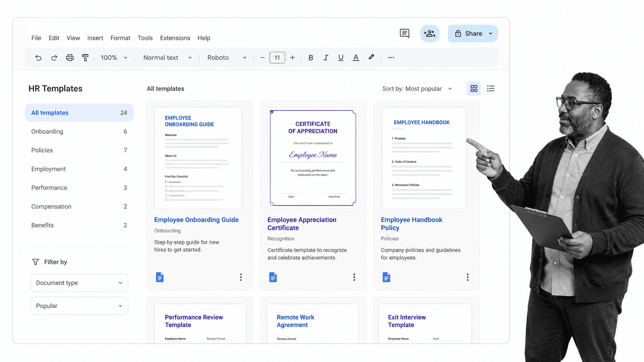644x362 pixels.
Task: Select the All templates category
Action: pos(79,113)
